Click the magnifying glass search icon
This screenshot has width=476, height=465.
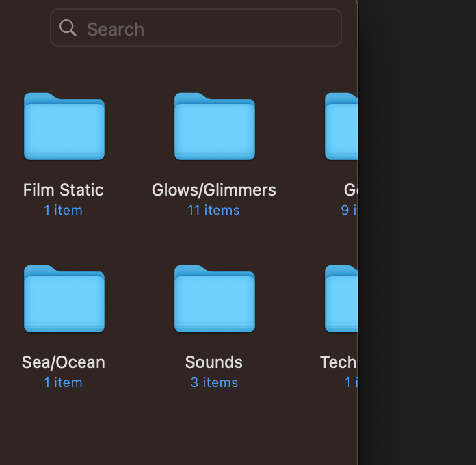tap(68, 28)
